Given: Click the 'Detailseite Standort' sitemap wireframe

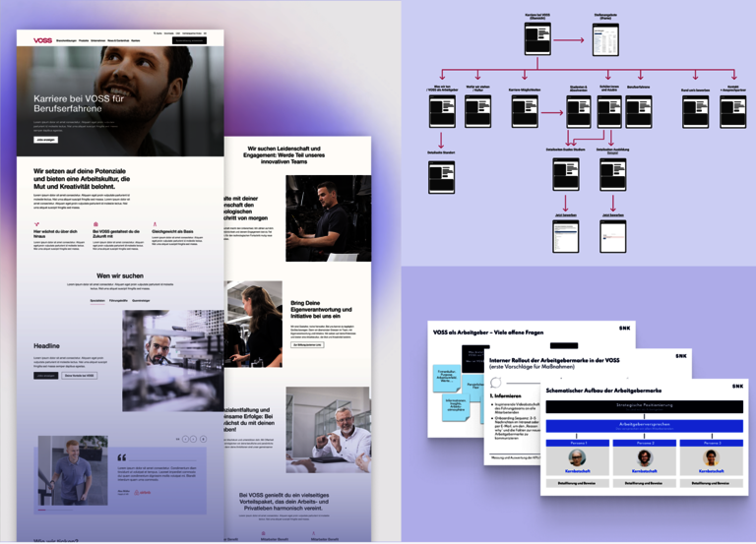Looking at the screenshot, I should pyautogui.click(x=442, y=177).
